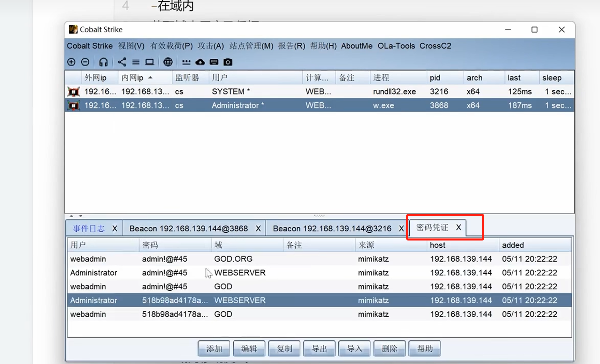Switch to the 事件日志 tab
The image size is (600, 364).
pyautogui.click(x=89, y=229)
